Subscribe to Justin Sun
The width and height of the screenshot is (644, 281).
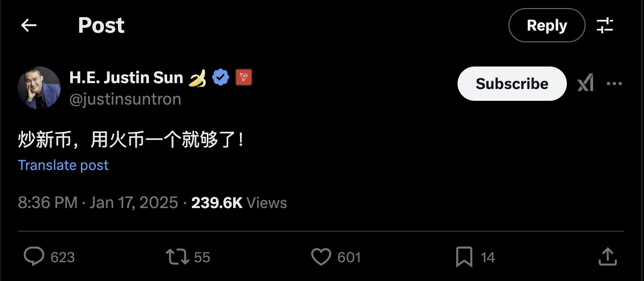[512, 84]
